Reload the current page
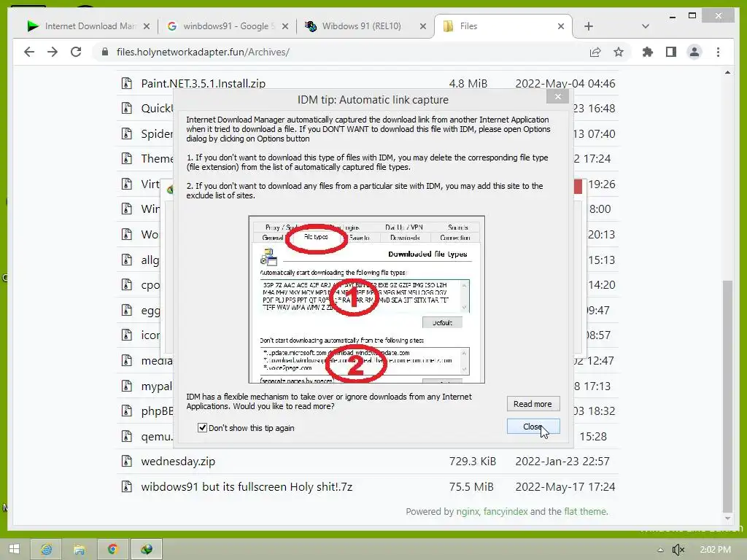 click(x=76, y=52)
